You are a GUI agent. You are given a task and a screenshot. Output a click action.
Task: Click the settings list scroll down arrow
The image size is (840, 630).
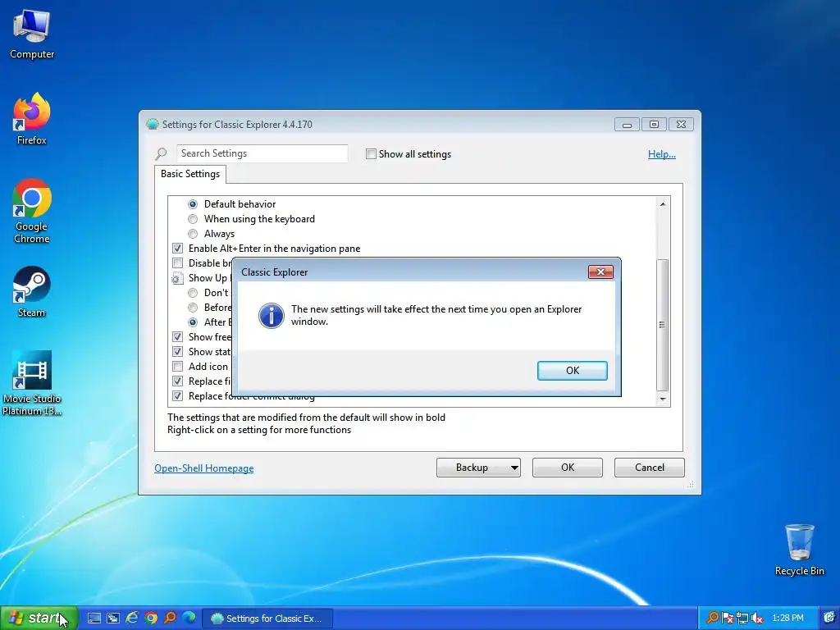tap(663, 399)
